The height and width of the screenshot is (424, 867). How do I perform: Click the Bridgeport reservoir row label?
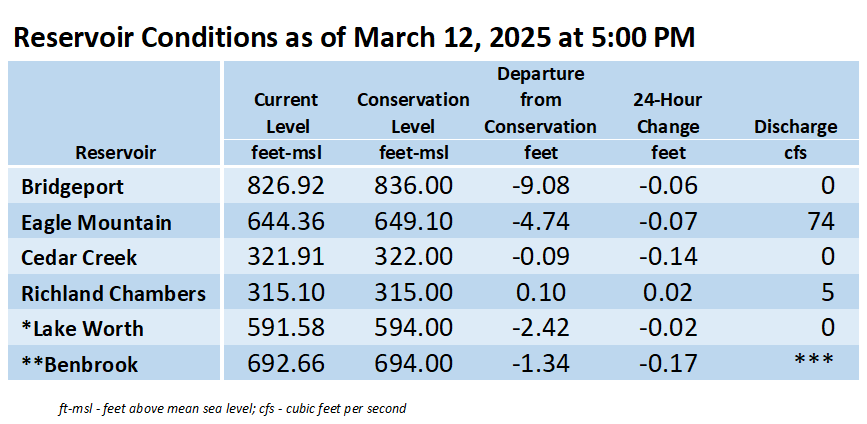(72, 187)
